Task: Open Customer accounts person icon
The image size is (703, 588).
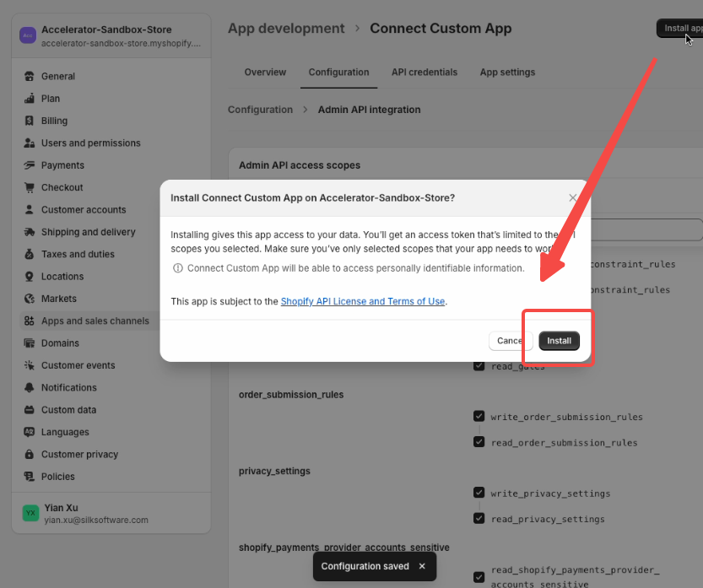Action: coord(30,210)
